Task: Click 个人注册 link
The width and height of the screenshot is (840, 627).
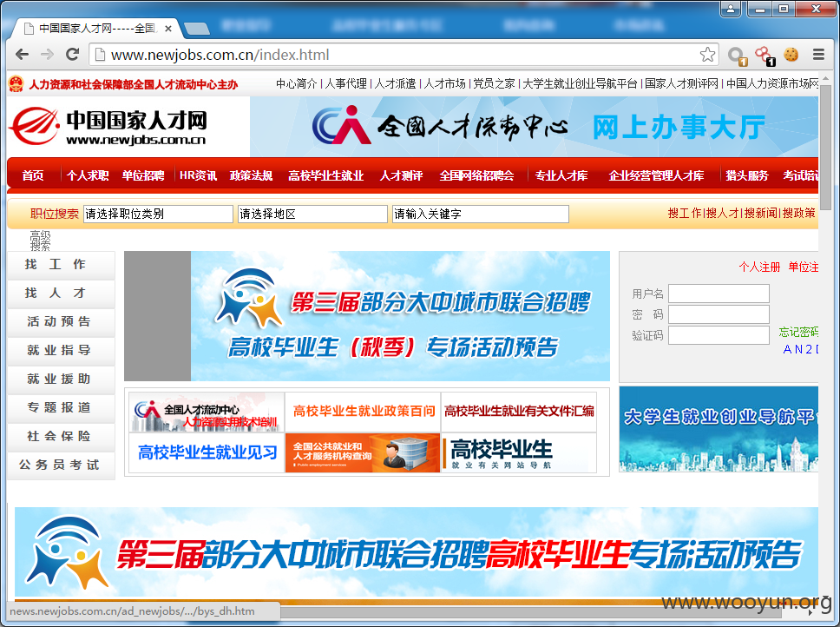Action: click(759, 267)
